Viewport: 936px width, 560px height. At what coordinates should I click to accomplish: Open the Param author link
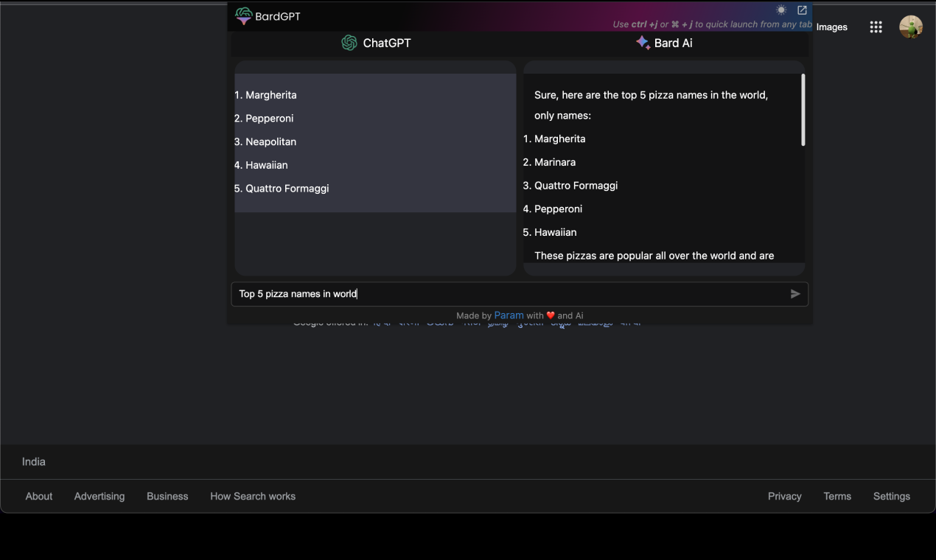[x=509, y=315]
